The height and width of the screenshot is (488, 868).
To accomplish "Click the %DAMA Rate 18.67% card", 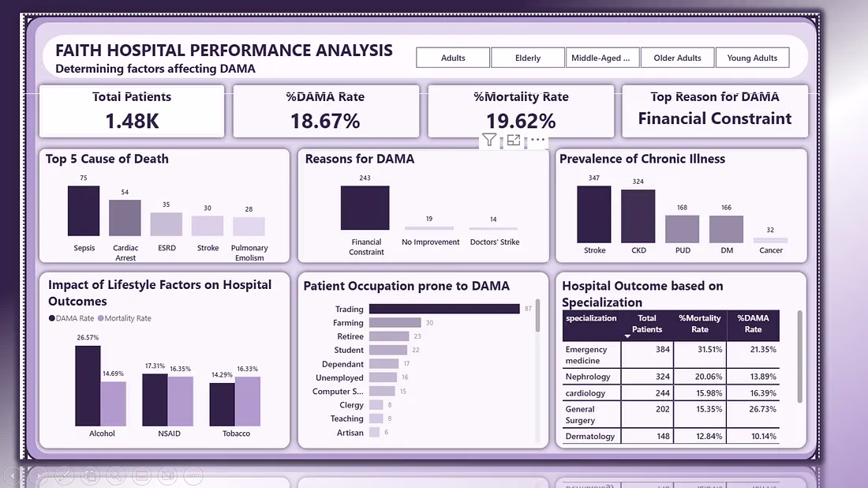I will click(x=326, y=111).
